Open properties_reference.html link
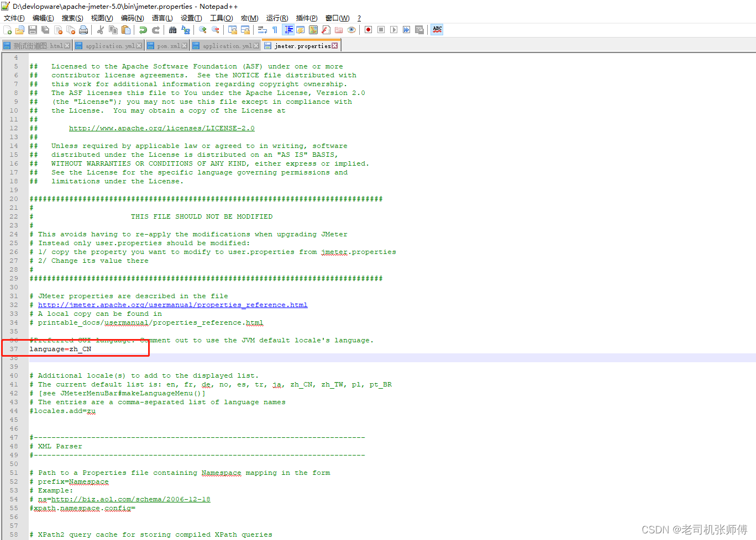The height and width of the screenshot is (540, 756). [x=173, y=305]
